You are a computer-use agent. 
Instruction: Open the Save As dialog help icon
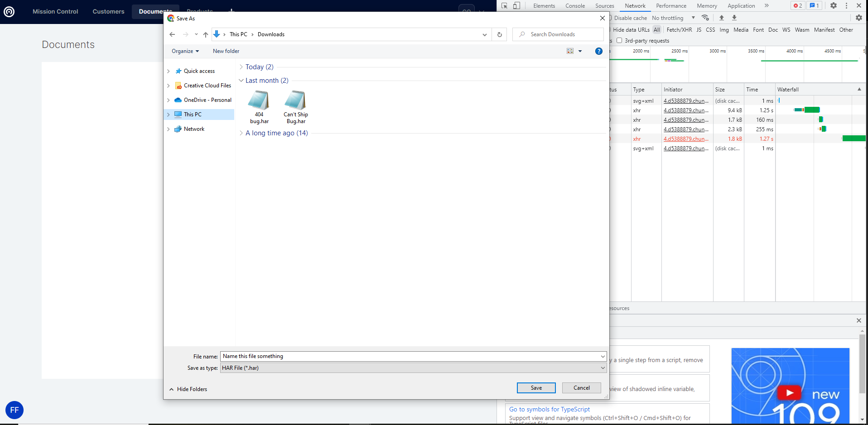[598, 51]
